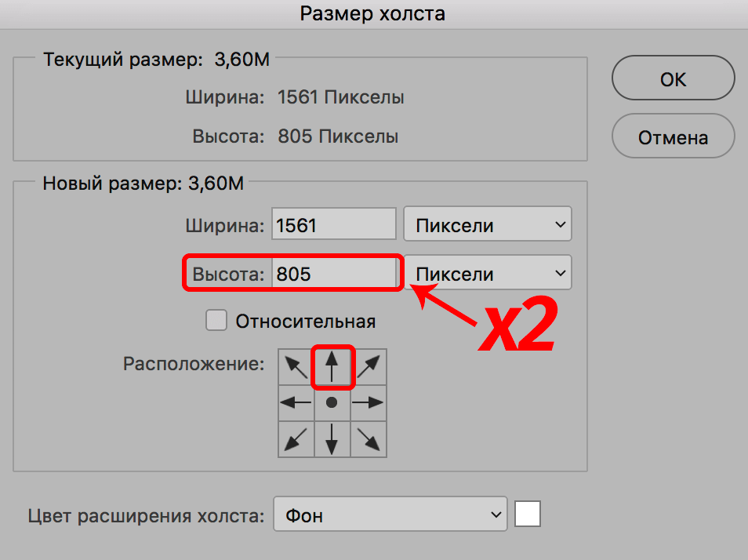Screen dimensions: 748x560
Task: Open the width units dropdown
Action: click(487, 225)
